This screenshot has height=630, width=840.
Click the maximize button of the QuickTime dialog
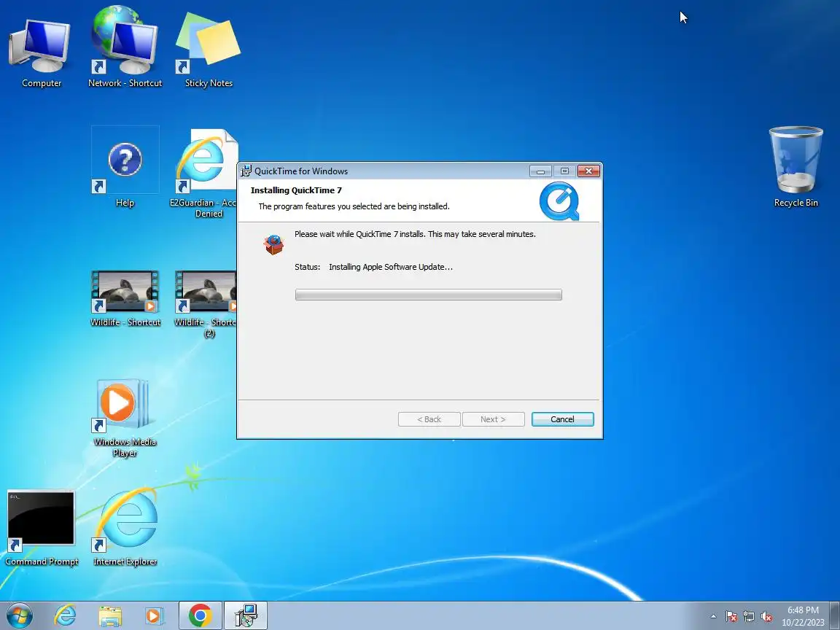[x=564, y=171]
